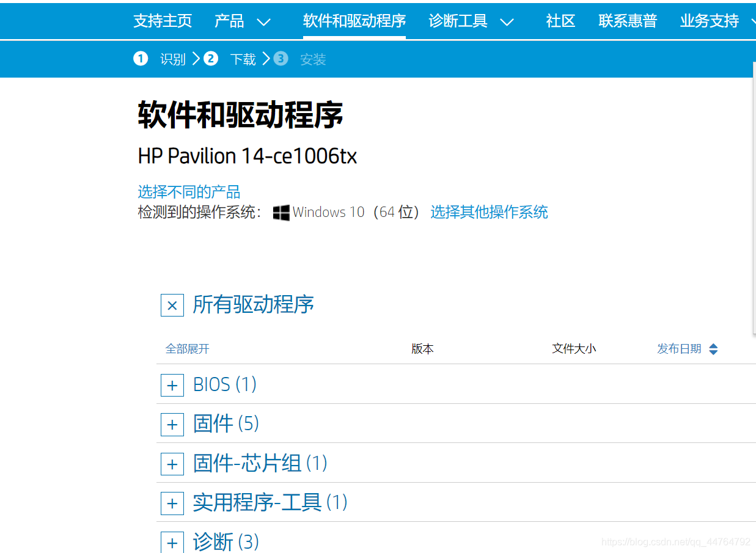The width and height of the screenshot is (756, 553).
Task: Click the sort arrows icon beside 发布日期
Action: click(713, 349)
